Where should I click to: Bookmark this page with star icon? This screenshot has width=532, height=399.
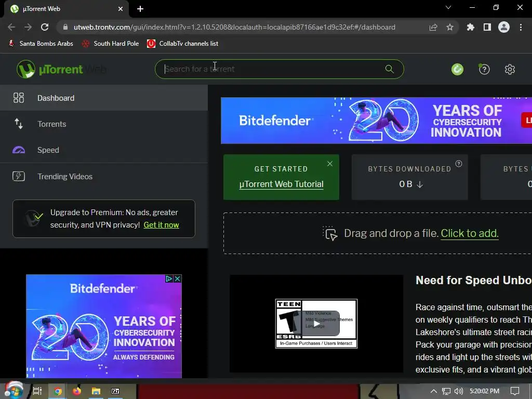(450, 27)
